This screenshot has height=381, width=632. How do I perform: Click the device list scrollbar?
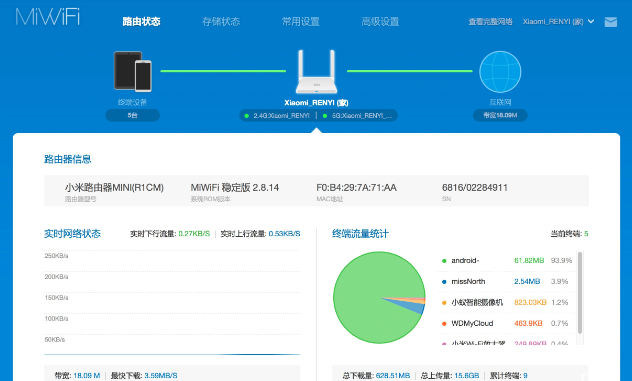click(x=580, y=292)
